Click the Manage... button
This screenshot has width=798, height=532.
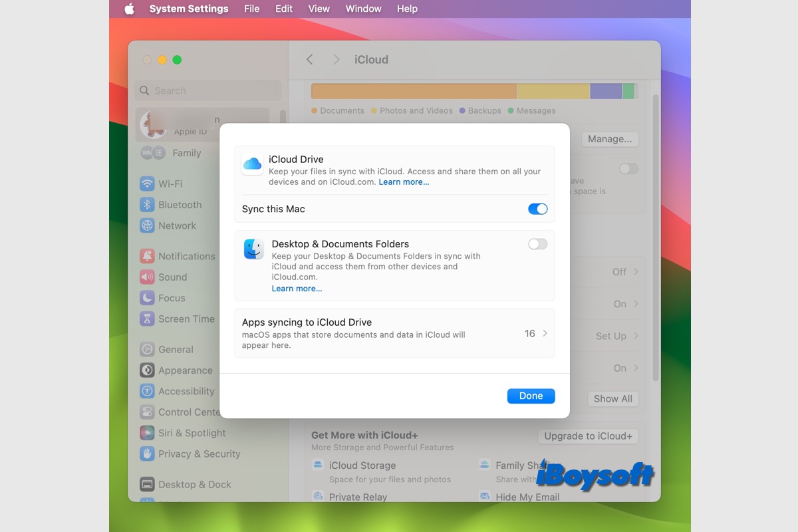[610, 139]
